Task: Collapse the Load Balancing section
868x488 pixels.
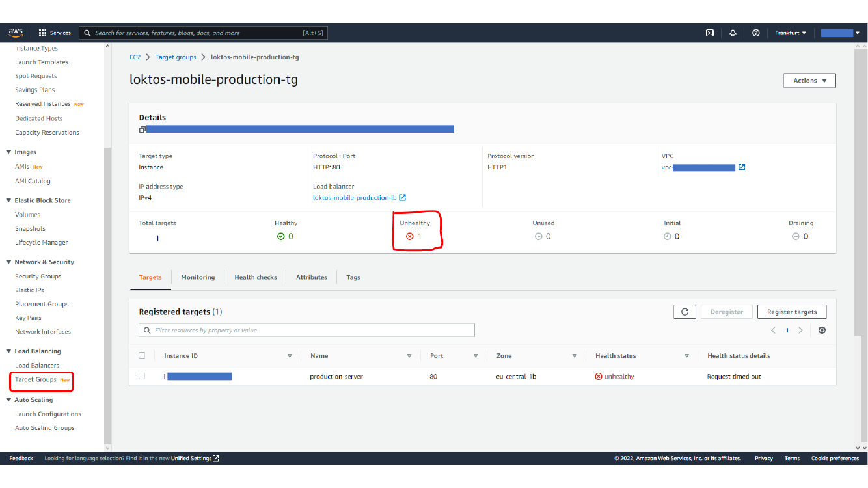Action: (x=8, y=351)
